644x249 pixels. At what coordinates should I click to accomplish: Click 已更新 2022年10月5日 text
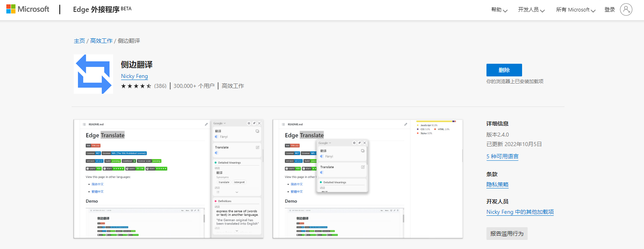coord(514,144)
